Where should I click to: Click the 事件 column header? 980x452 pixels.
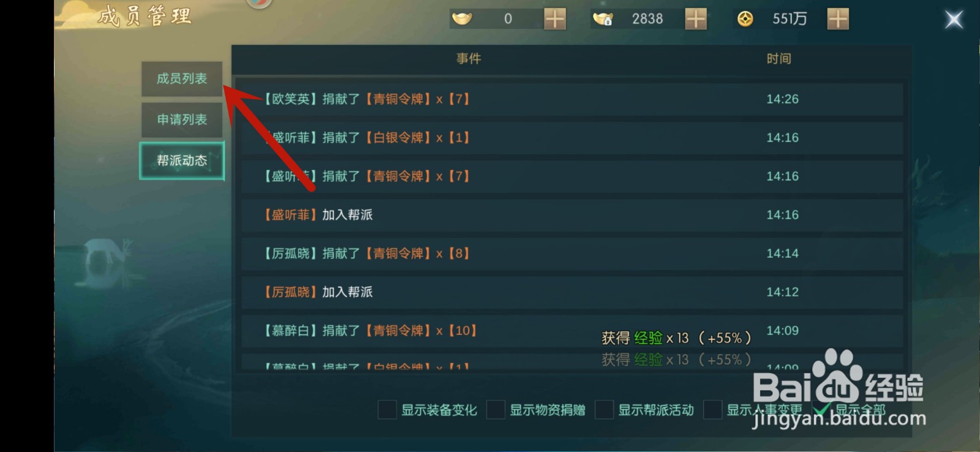pyautogui.click(x=469, y=59)
